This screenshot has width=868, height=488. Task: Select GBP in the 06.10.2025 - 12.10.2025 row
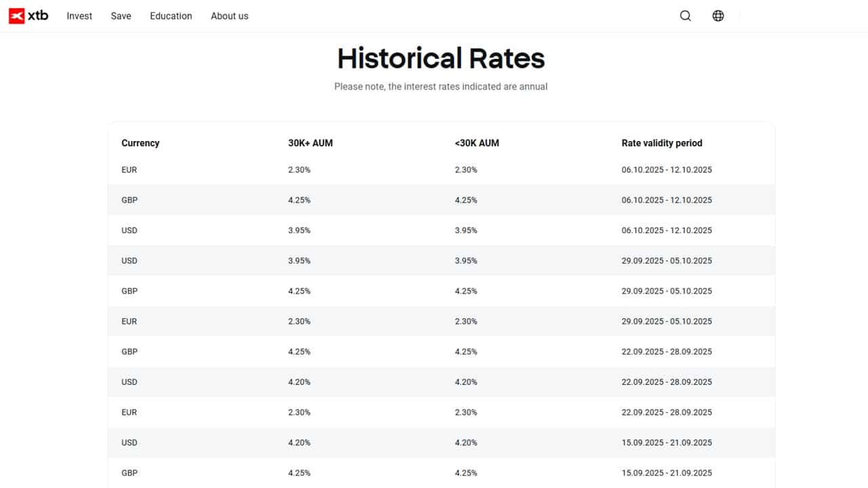(130, 200)
